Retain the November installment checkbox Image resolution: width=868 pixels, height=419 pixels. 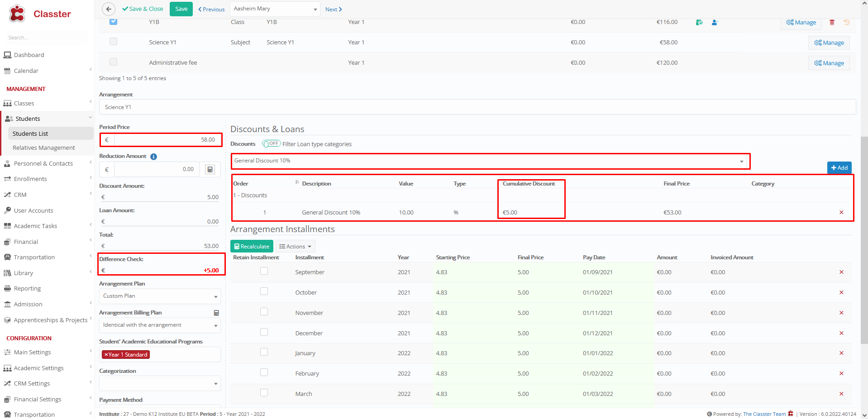click(x=264, y=312)
